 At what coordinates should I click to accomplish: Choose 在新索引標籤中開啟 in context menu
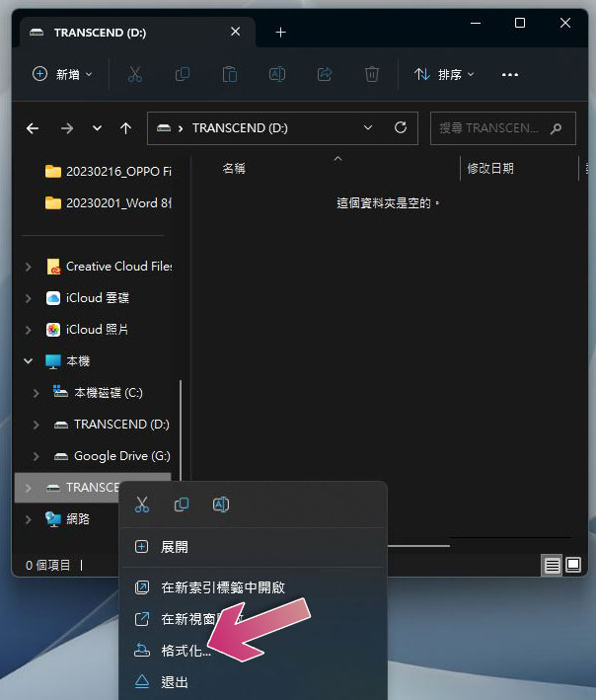253,587
